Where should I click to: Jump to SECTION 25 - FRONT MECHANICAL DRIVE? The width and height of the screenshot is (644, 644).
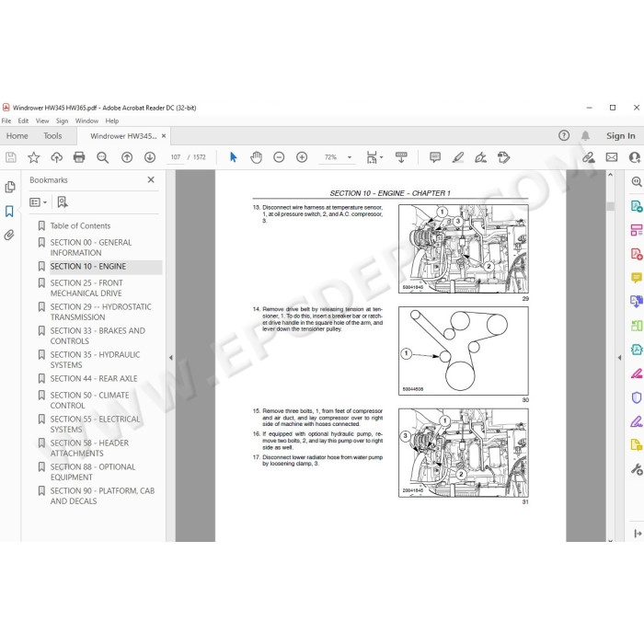click(86, 288)
